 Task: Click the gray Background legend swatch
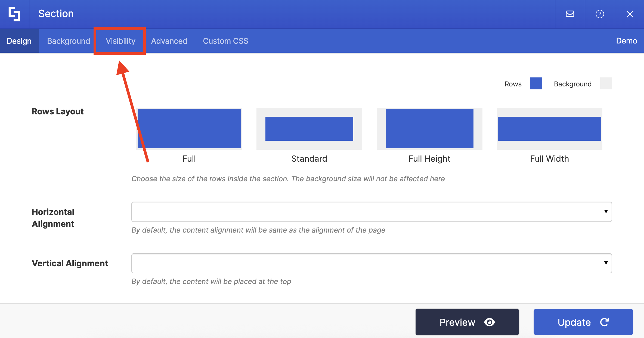pos(606,83)
